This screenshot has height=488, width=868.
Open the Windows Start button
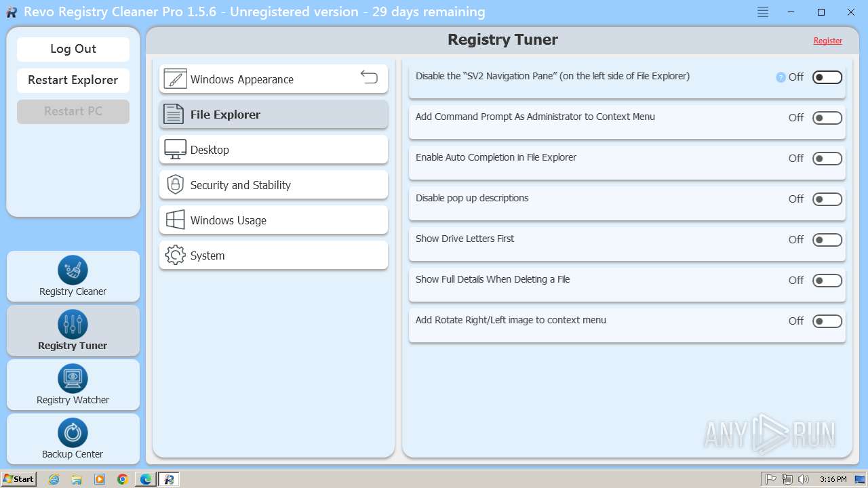pyautogui.click(x=18, y=479)
